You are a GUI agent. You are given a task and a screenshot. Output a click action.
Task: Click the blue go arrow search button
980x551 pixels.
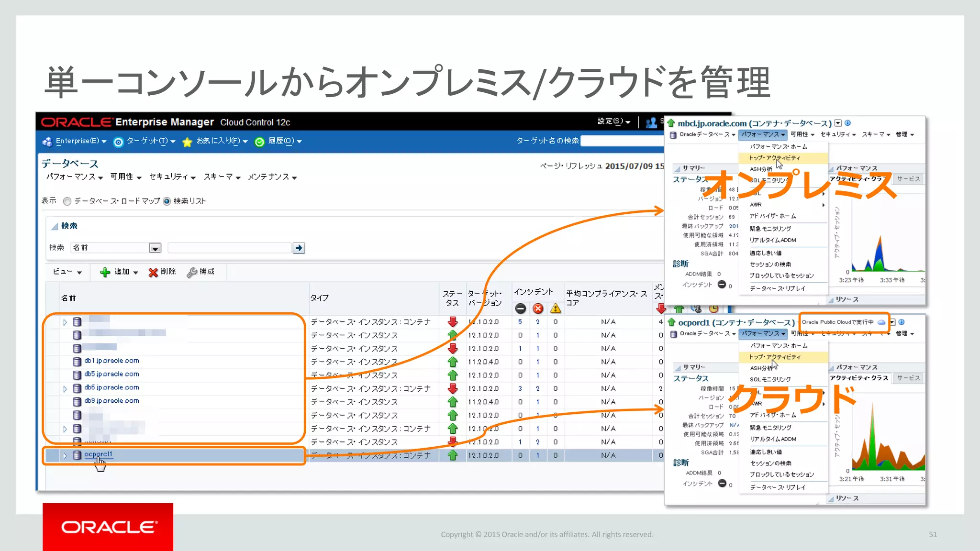tap(299, 248)
